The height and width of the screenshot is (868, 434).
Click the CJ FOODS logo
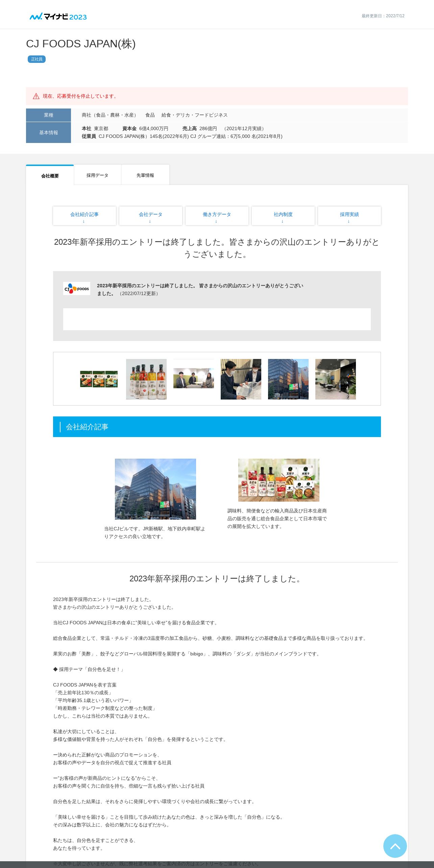coord(77,289)
